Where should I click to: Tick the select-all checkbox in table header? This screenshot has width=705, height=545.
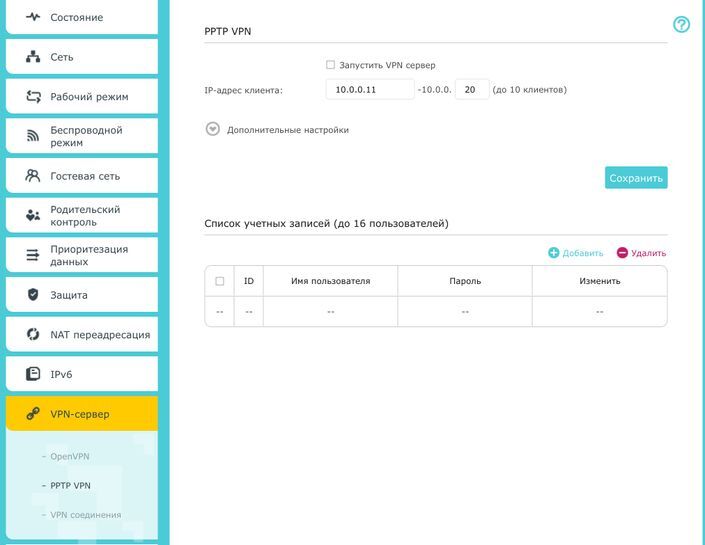point(220,281)
